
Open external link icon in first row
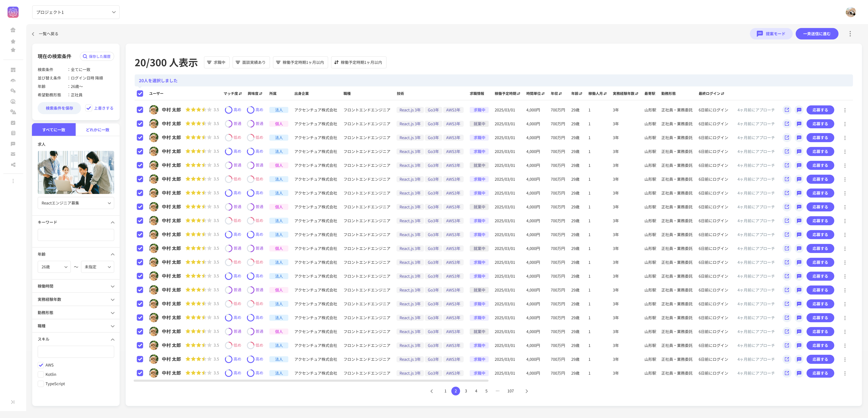click(x=787, y=110)
